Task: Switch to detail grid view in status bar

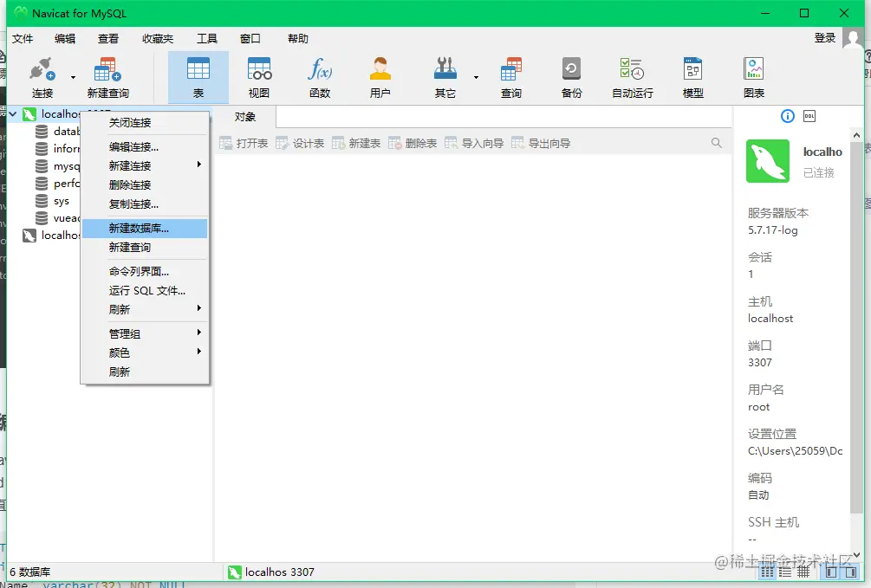Action: [803, 572]
